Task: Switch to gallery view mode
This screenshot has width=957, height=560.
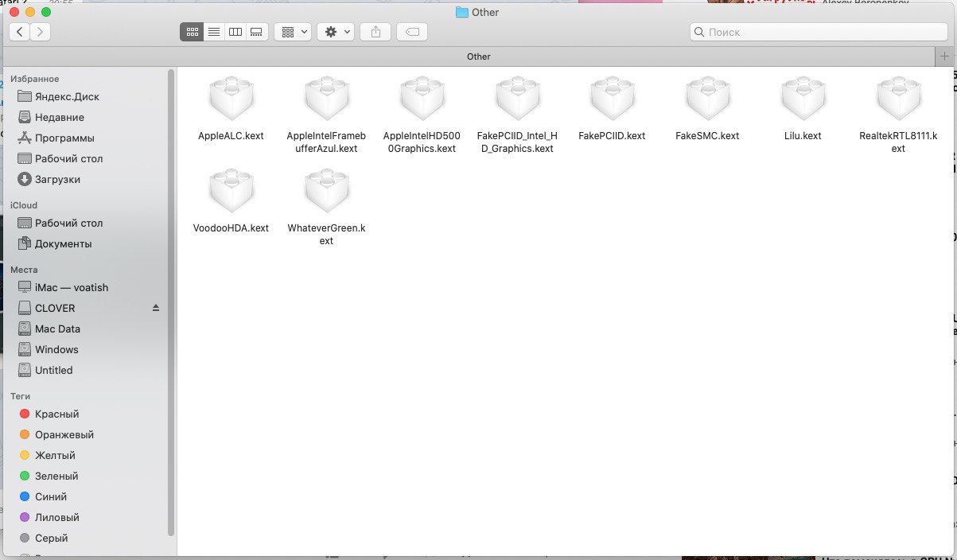Action: click(x=256, y=32)
